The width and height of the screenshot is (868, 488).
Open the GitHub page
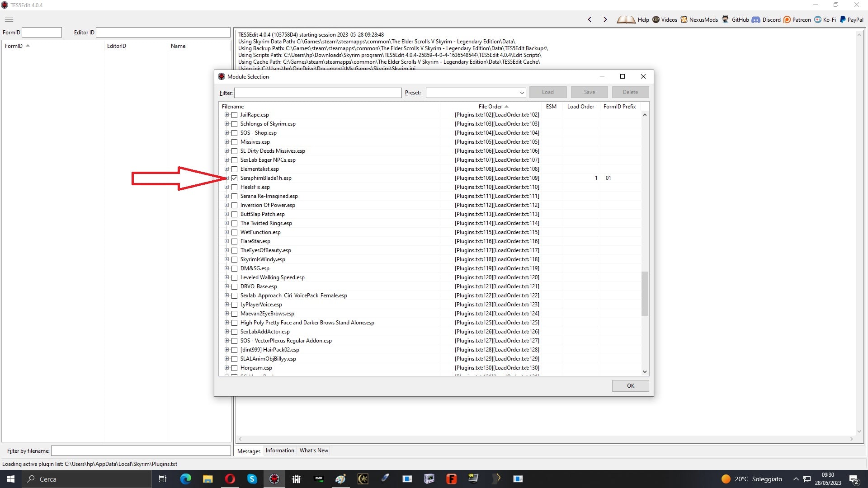point(735,19)
